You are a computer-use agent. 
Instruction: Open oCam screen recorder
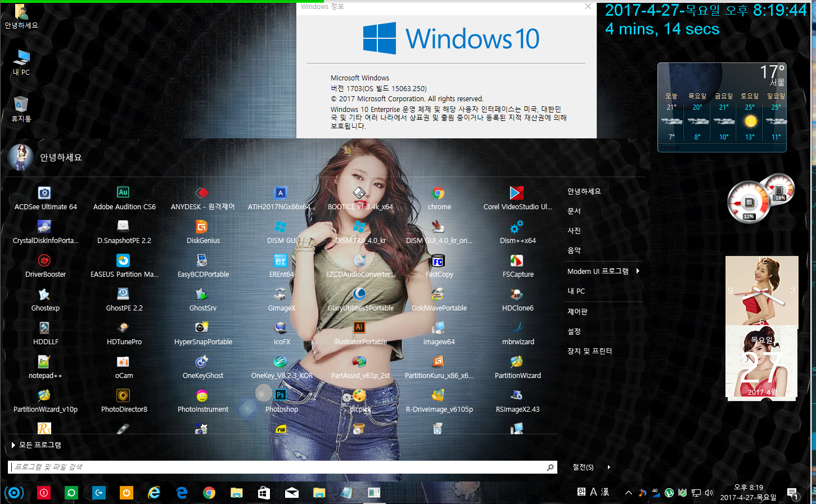pos(124,368)
